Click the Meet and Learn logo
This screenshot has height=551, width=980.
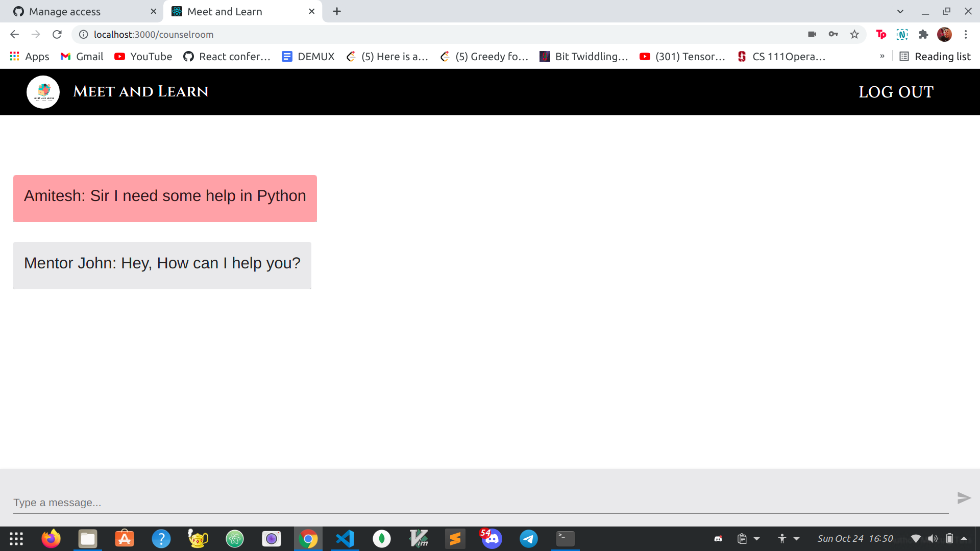pyautogui.click(x=43, y=92)
